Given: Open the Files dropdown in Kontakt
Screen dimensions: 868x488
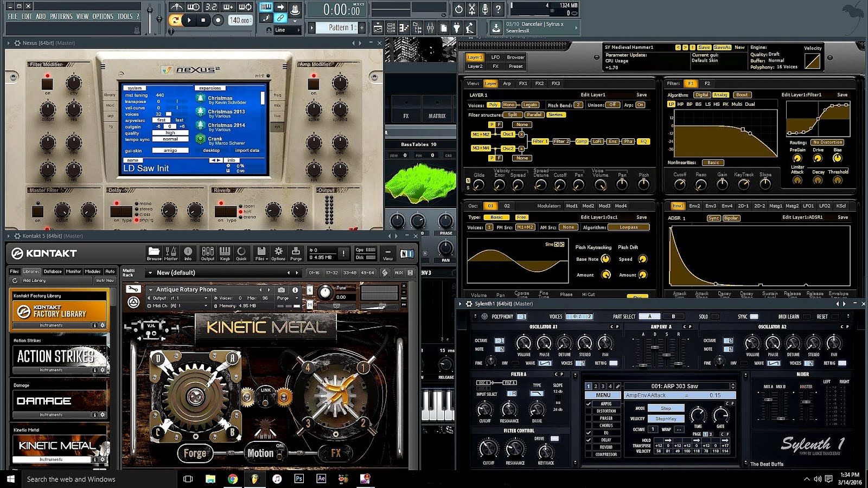Looking at the screenshot, I should 260,252.
